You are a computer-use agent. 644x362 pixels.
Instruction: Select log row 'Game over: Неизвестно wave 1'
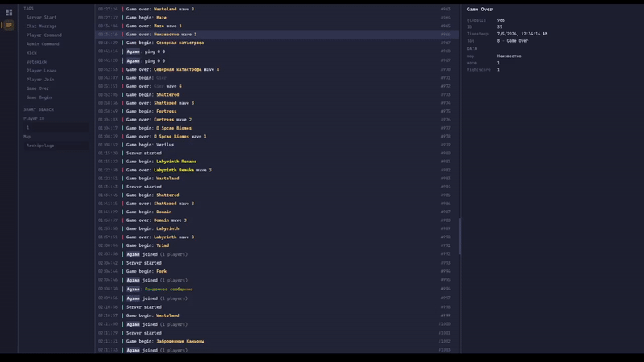[x=277, y=35]
